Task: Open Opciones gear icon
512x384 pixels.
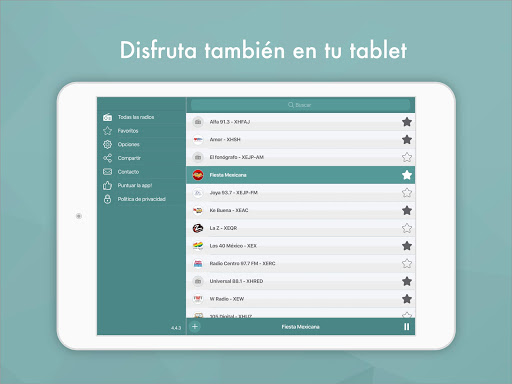Action: (x=107, y=144)
